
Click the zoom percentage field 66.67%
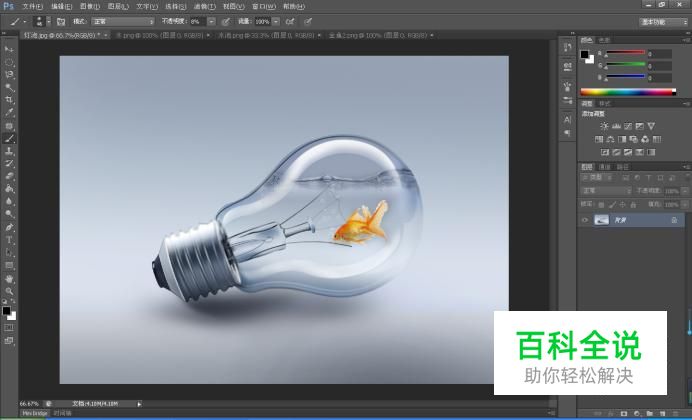click(29, 404)
